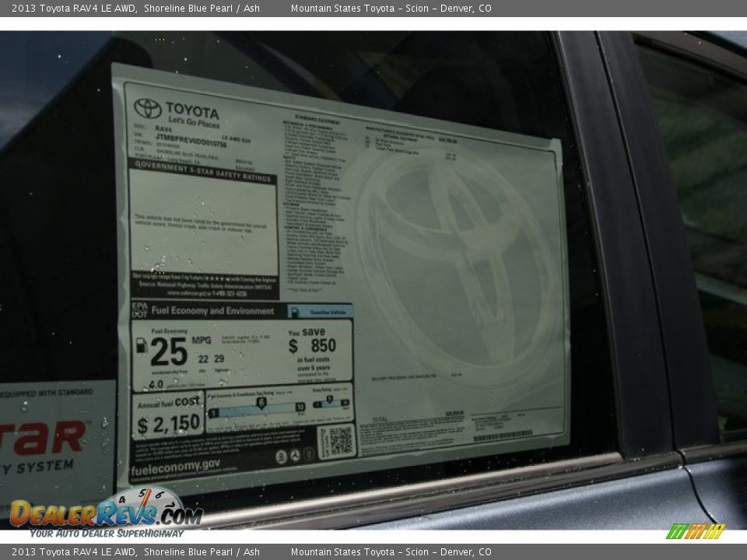Click the VIN 'JTMBFREV6DD010756'
Image resolution: width=747 pixels, height=560 pixels.
[x=191, y=140]
